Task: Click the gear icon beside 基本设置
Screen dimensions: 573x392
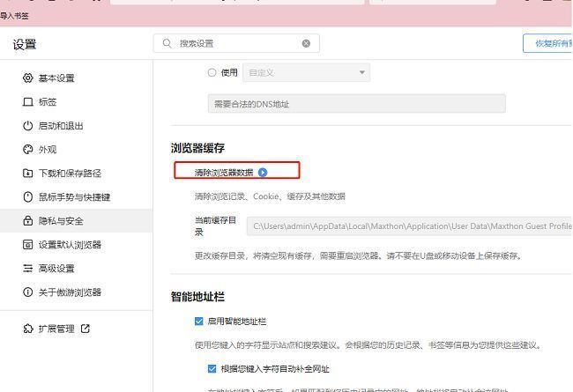Action: pyautogui.click(x=28, y=78)
